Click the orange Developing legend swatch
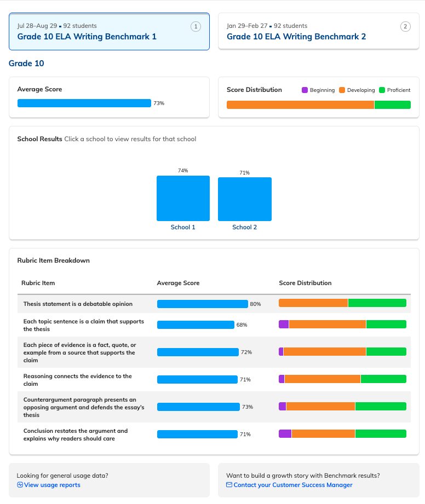Image resolution: width=425 pixels, height=504 pixels. (342, 90)
